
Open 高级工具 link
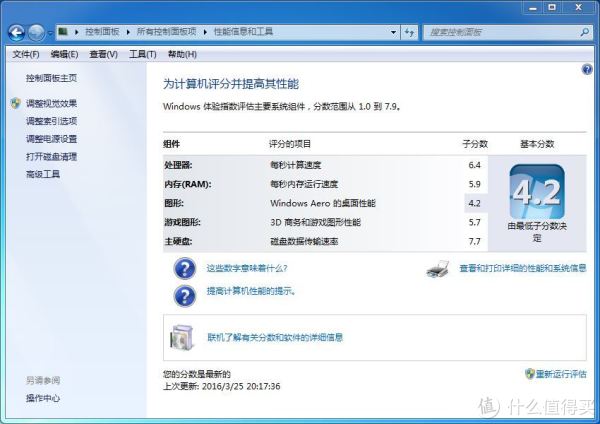43,174
